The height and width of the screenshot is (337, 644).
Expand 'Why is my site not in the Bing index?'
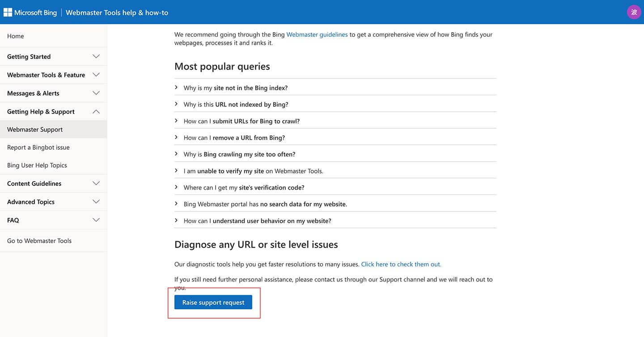click(x=335, y=88)
